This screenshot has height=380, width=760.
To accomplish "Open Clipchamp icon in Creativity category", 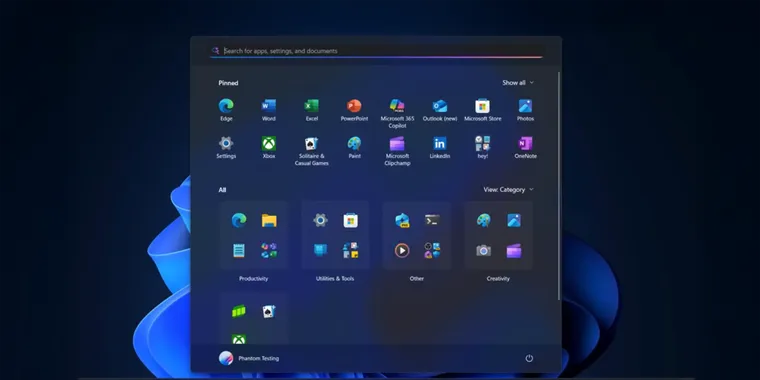I will (x=514, y=251).
